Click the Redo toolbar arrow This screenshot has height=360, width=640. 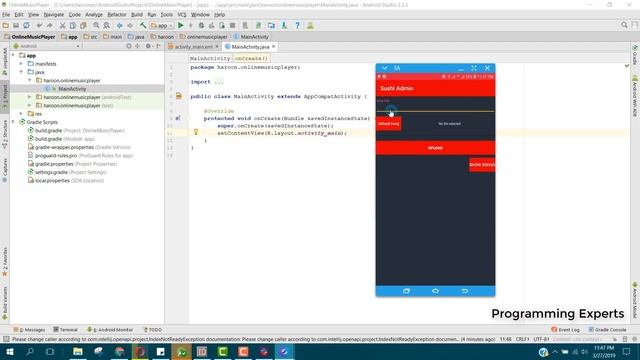click(x=49, y=25)
